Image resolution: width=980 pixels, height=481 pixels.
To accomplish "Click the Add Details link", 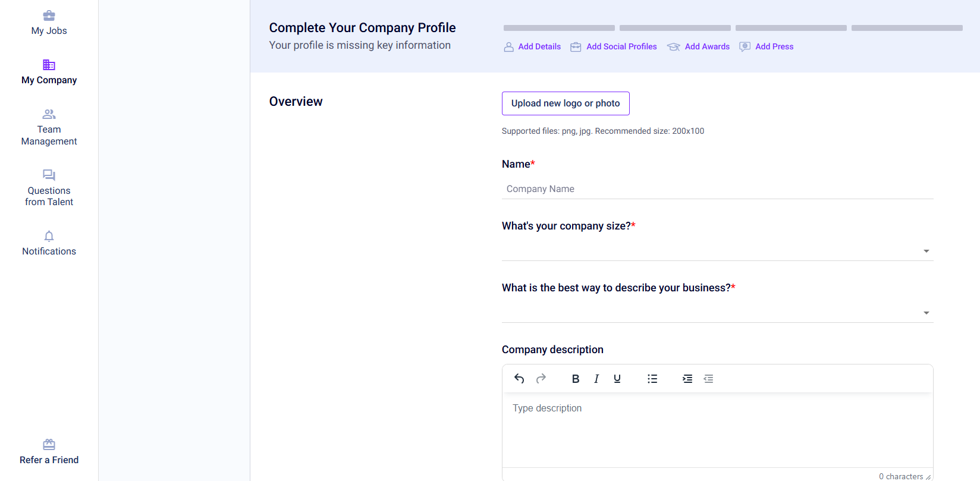I will pyautogui.click(x=539, y=46).
